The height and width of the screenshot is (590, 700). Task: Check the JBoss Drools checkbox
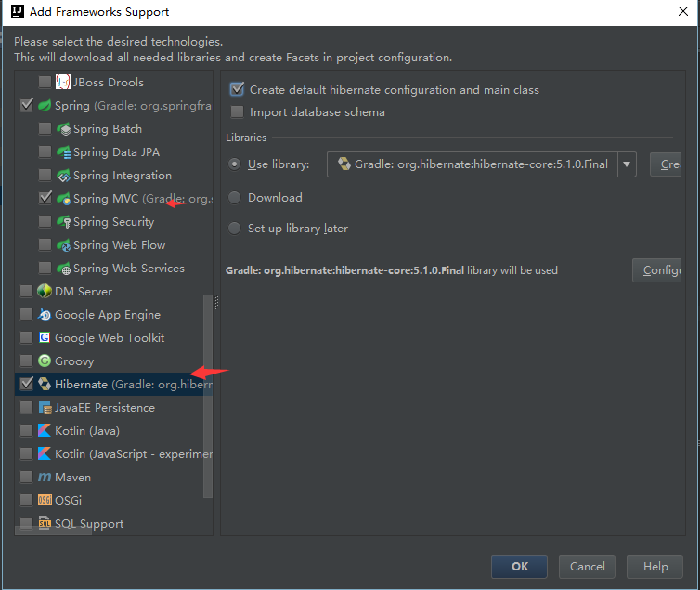(45, 82)
